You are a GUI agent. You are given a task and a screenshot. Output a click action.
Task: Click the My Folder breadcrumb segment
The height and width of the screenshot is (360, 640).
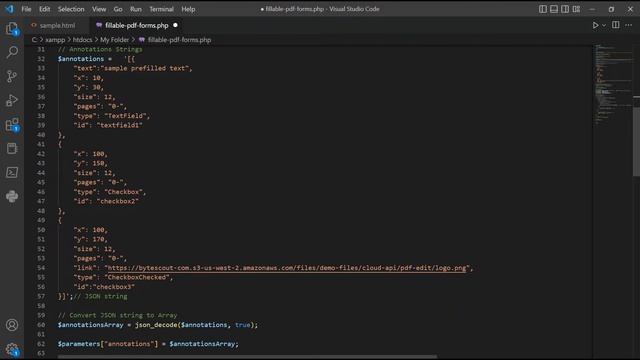click(x=115, y=40)
